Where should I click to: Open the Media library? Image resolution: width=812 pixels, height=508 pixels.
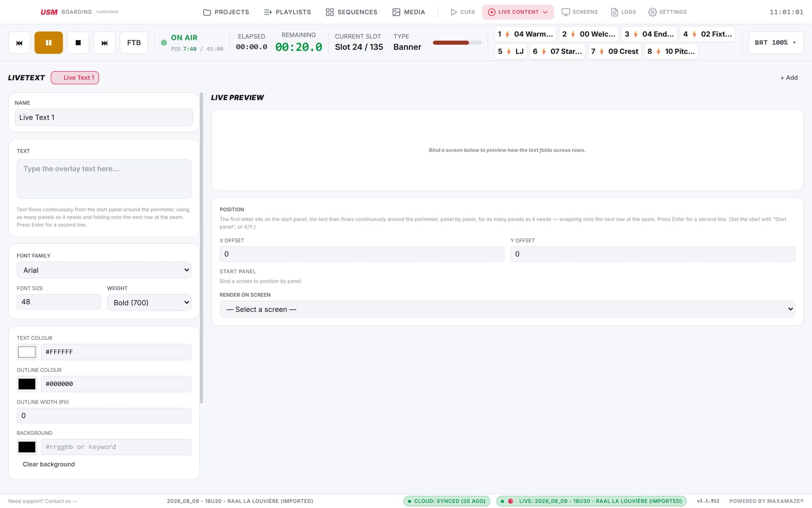pos(409,12)
